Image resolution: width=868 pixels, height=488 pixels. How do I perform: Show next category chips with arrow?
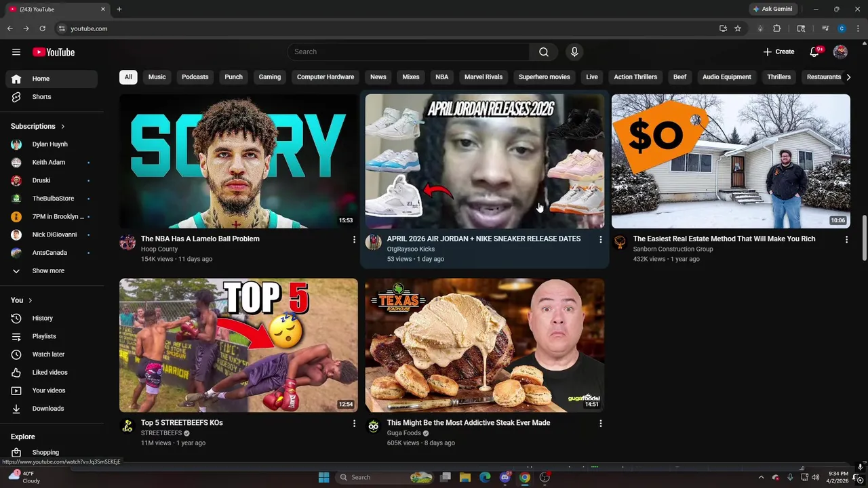click(x=848, y=77)
